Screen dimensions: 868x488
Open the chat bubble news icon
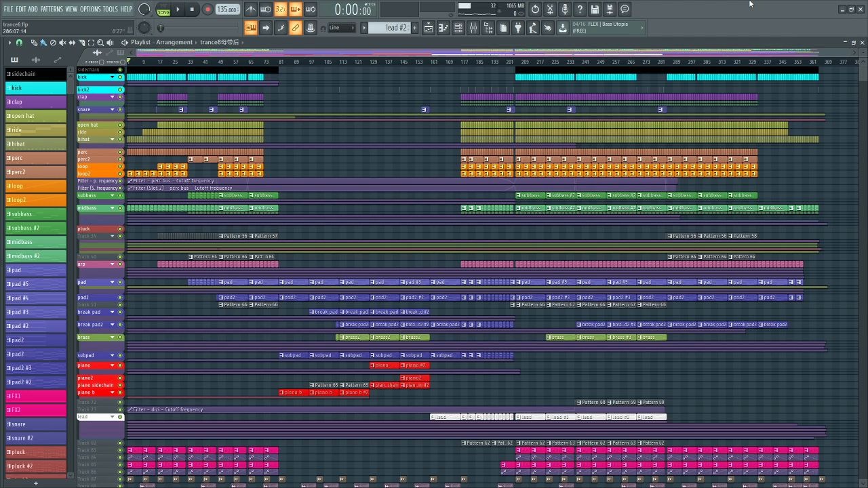click(x=625, y=9)
